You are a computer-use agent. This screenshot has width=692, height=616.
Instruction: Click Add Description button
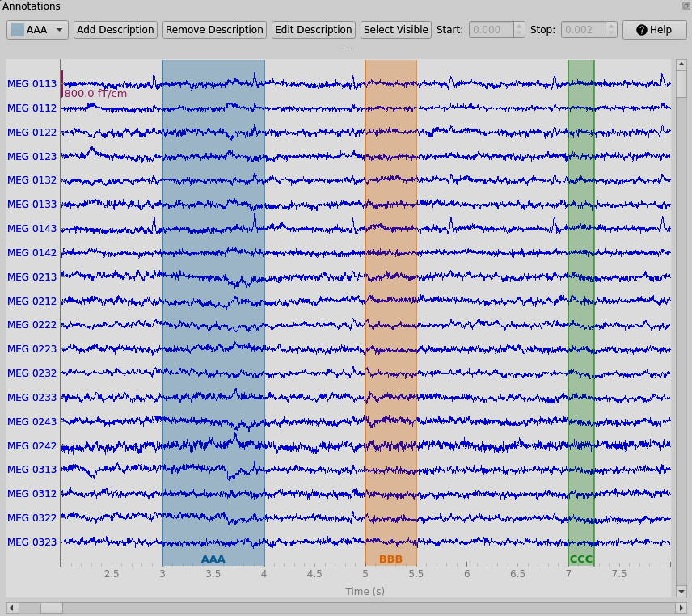tap(116, 30)
